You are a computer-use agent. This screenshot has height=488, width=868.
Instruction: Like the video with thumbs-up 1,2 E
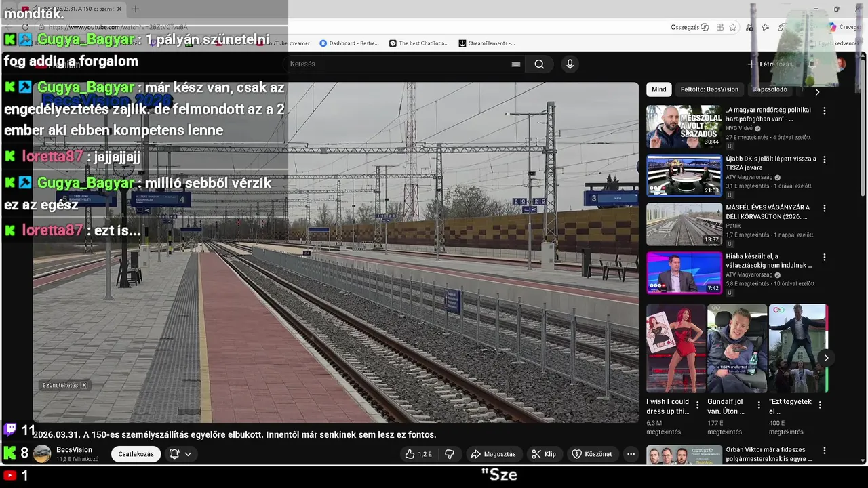point(418,454)
